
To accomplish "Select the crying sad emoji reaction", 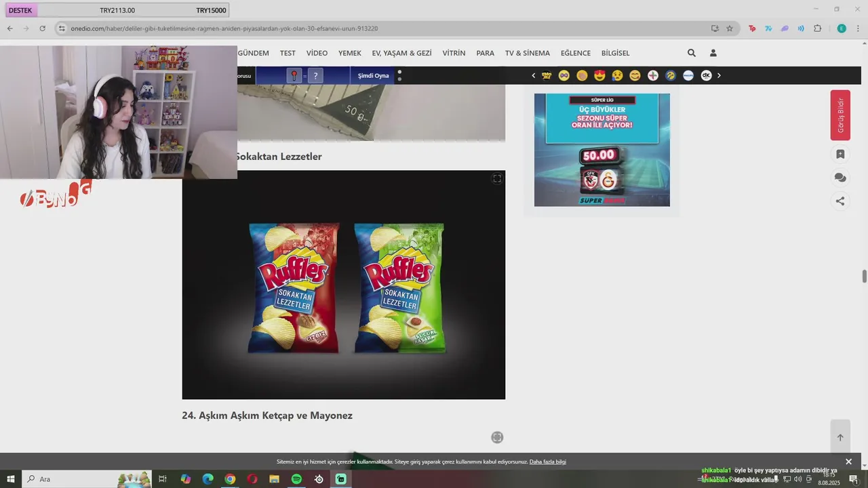I will tap(617, 75).
